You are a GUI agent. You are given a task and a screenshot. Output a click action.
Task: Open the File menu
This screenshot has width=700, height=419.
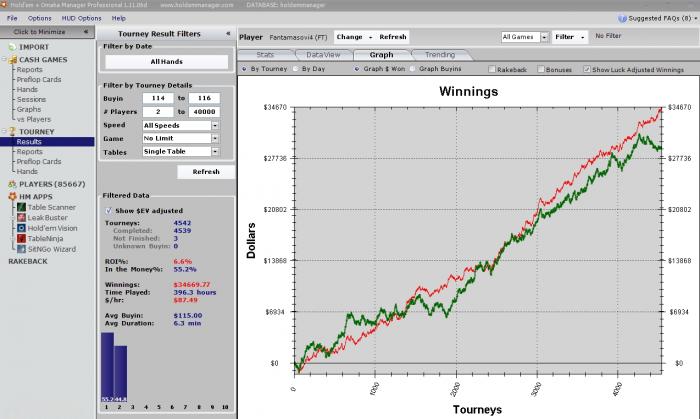(x=12, y=18)
